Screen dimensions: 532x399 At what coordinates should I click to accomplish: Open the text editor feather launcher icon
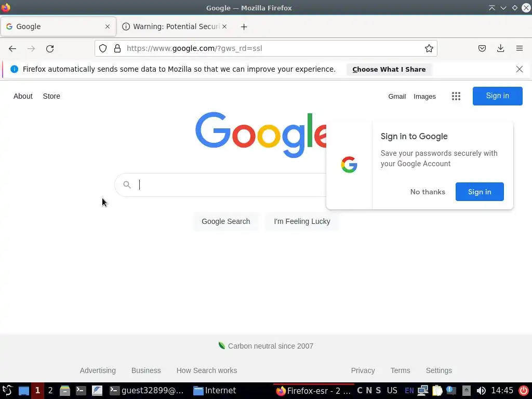97,391
